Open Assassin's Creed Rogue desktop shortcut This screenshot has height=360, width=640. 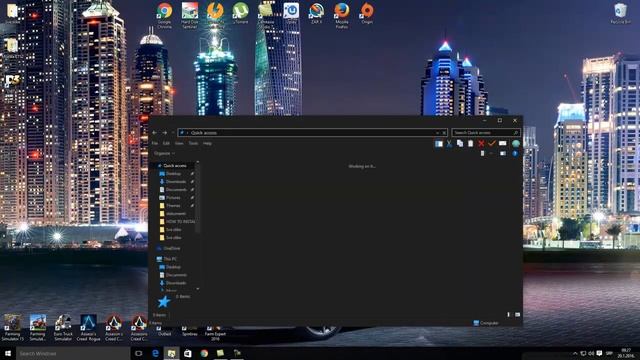click(88, 327)
